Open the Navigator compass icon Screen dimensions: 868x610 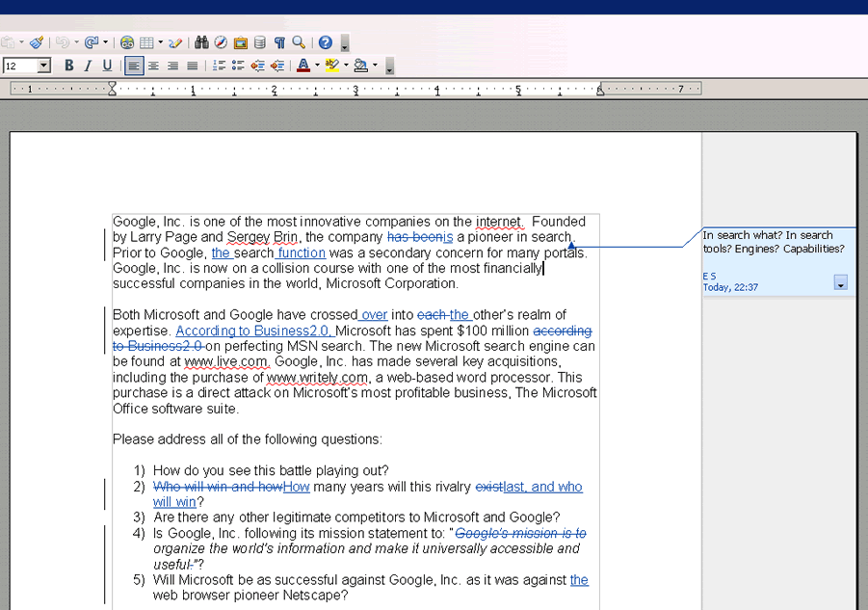[221, 42]
